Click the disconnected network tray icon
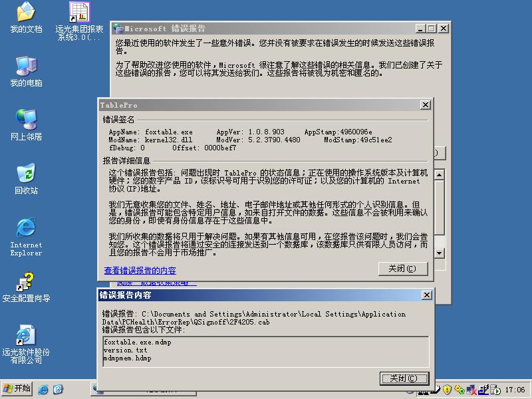 pyautogui.click(x=471, y=390)
